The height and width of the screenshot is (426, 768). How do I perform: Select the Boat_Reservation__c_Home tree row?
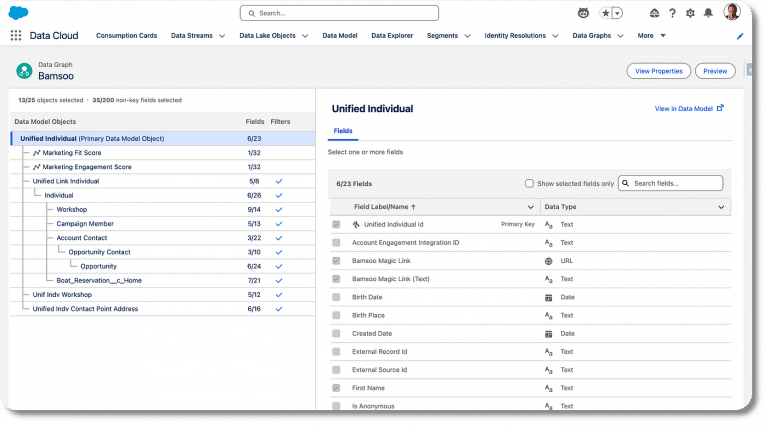pos(163,281)
